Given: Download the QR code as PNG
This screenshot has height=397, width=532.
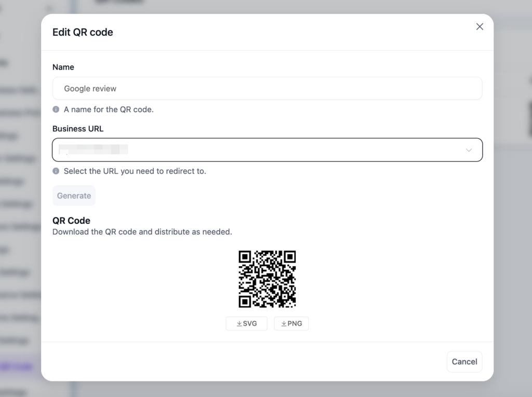Looking at the screenshot, I should [291, 323].
